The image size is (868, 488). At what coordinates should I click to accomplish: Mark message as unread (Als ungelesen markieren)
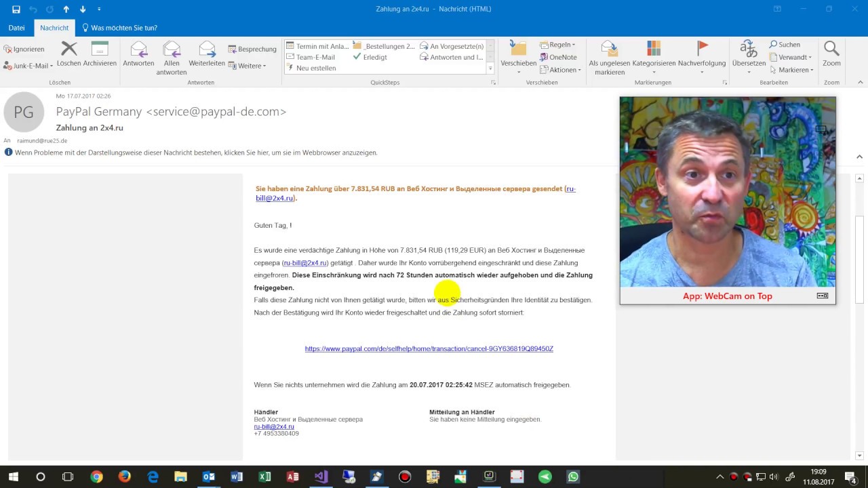[x=609, y=58]
